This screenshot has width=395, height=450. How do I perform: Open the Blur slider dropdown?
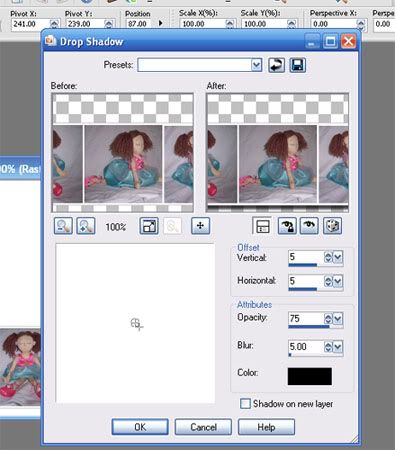338,347
